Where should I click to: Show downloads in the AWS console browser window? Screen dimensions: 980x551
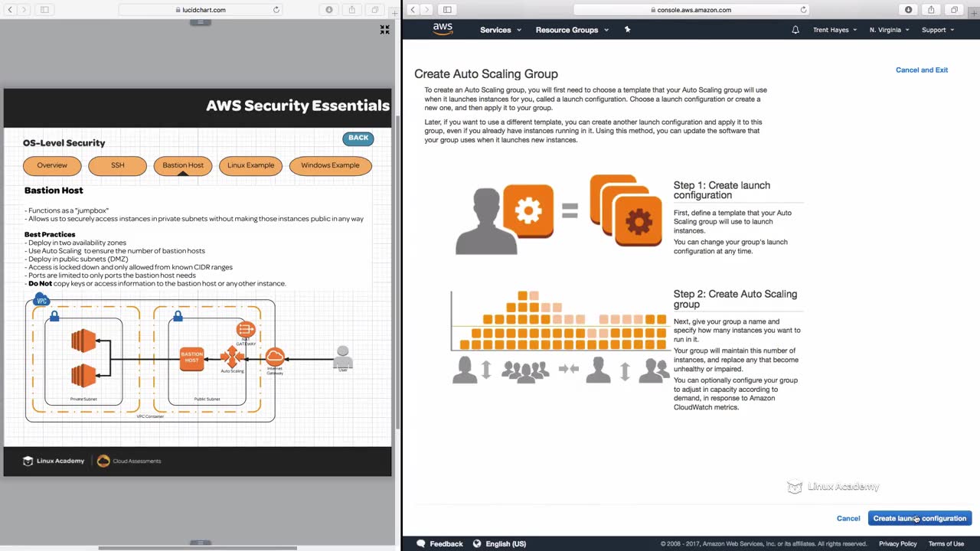click(x=908, y=10)
